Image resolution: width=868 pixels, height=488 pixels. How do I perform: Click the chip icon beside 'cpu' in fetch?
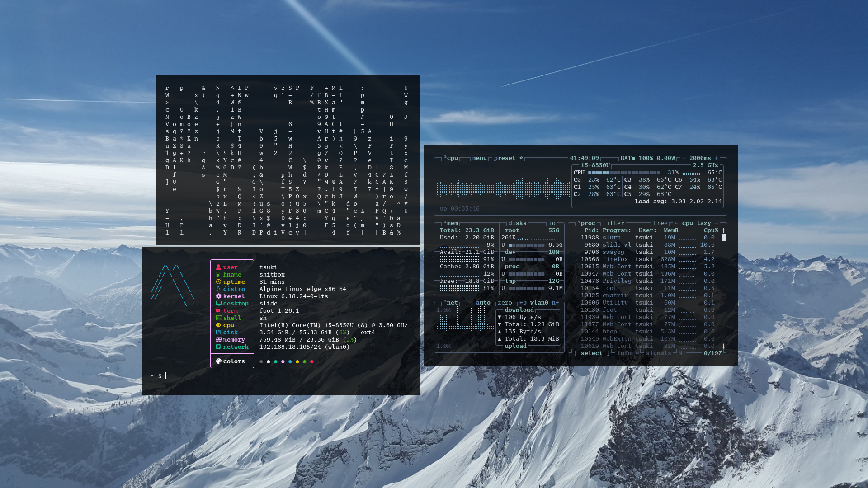pos(218,325)
